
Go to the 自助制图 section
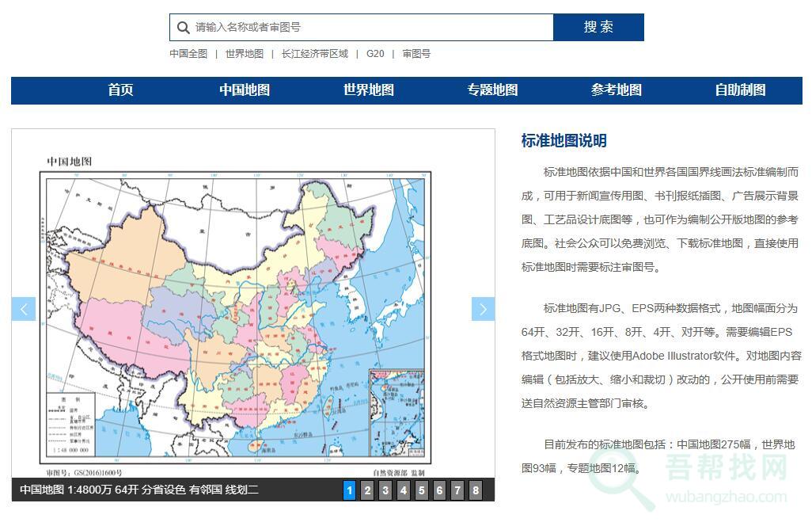point(740,90)
